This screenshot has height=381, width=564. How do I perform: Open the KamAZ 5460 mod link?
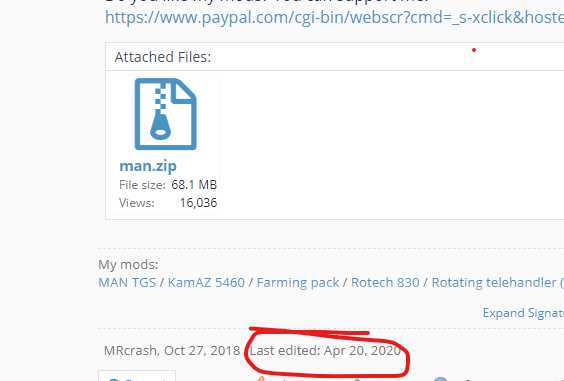coord(206,282)
